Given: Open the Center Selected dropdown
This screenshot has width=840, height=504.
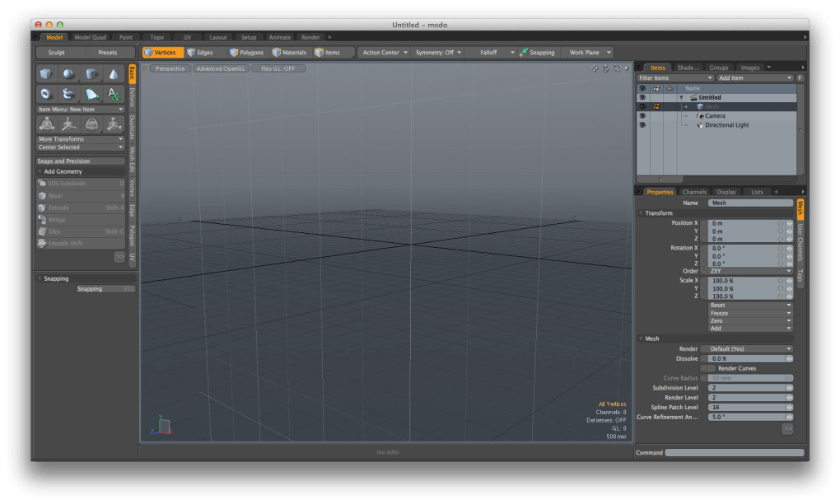Looking at the screenshot, I should pyautogui.click(x=81, y=147).
